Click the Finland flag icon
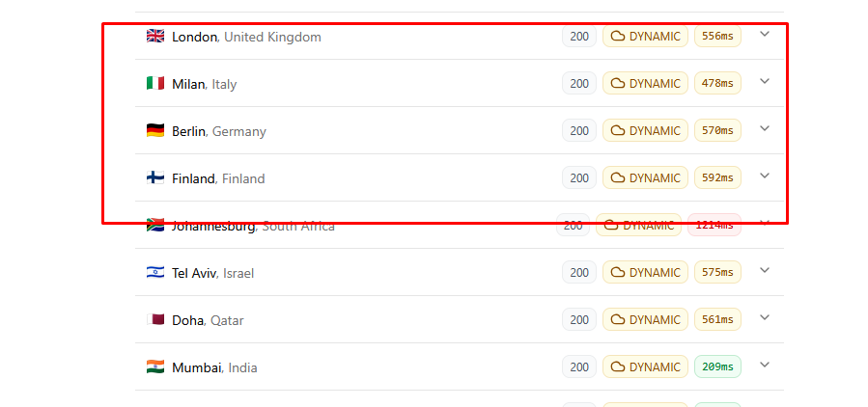Viewport: 868px width, 407px height. (154, 177)
